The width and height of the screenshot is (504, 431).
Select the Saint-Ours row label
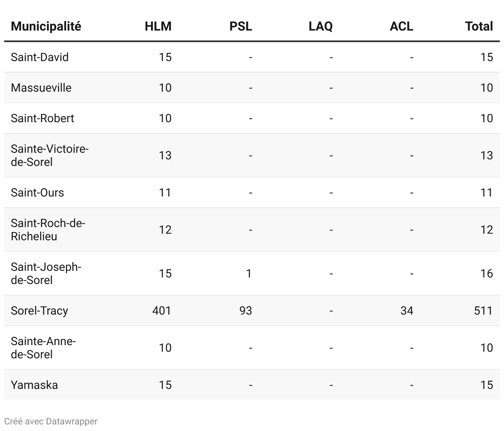38,192
